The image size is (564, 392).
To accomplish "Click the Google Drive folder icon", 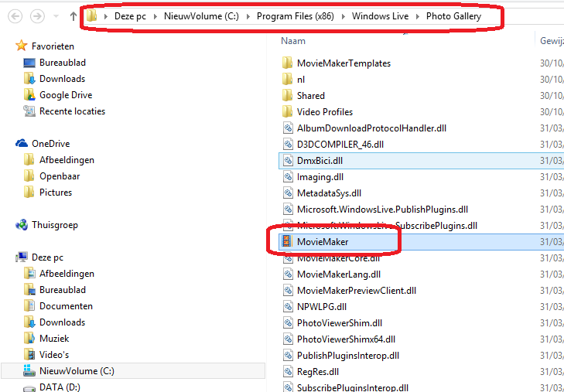I will [x=29, y=94].
